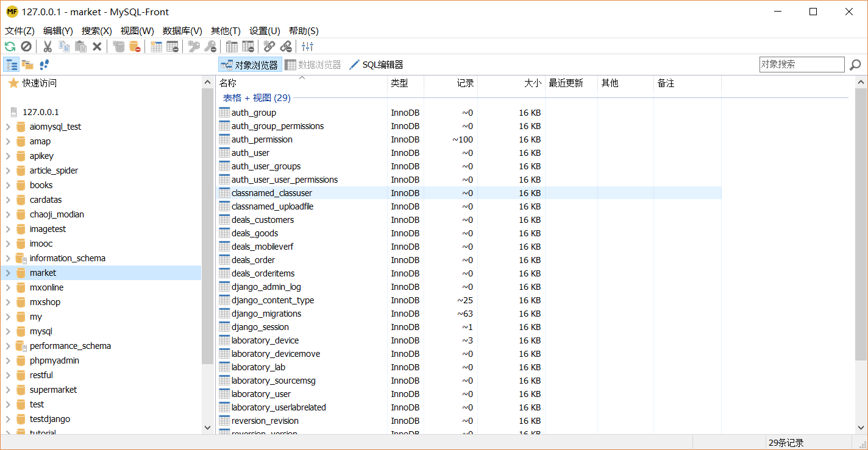The height and width of the screenshot is (450, 868).
Task: Expand the supermarket database node
Action: tap(8, 390)
